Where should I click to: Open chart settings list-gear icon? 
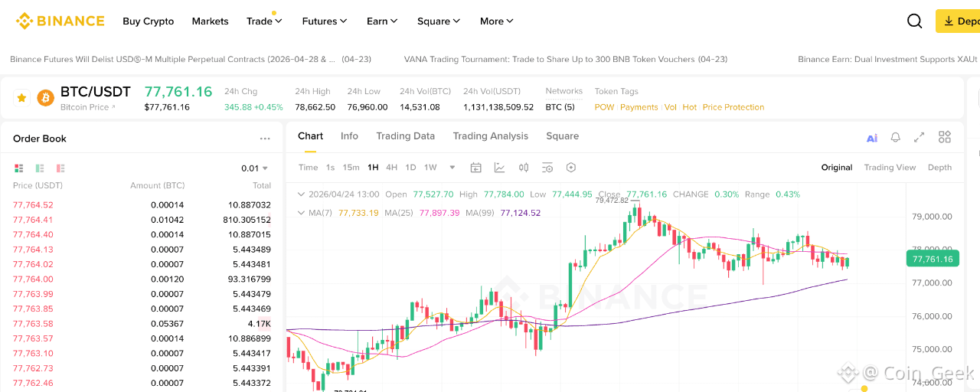click(547, 168)
